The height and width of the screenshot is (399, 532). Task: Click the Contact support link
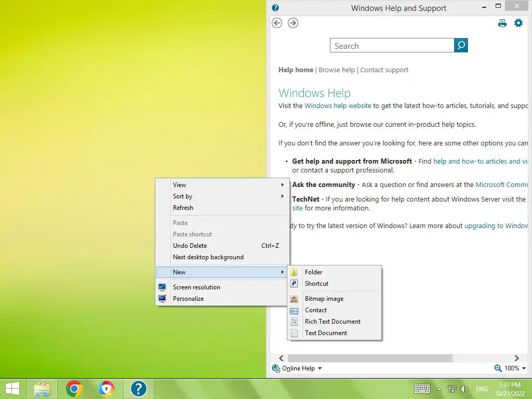point(384,70)
